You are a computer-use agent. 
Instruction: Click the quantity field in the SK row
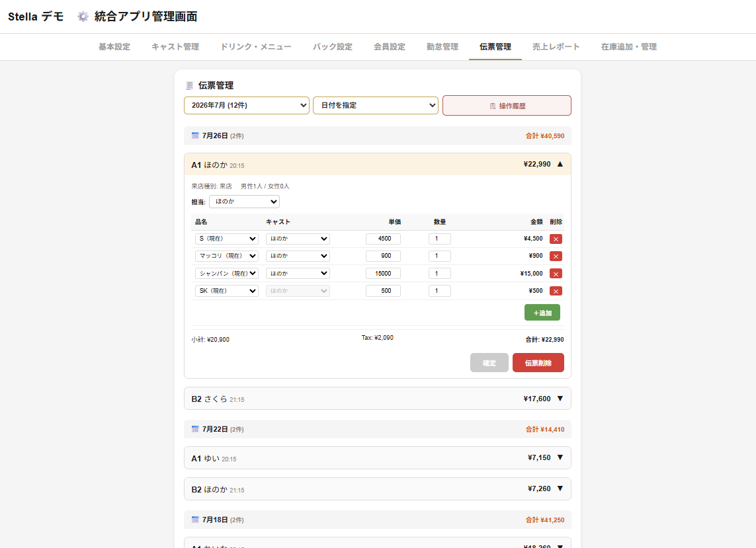pyautogui.click(x=440, y=291)
